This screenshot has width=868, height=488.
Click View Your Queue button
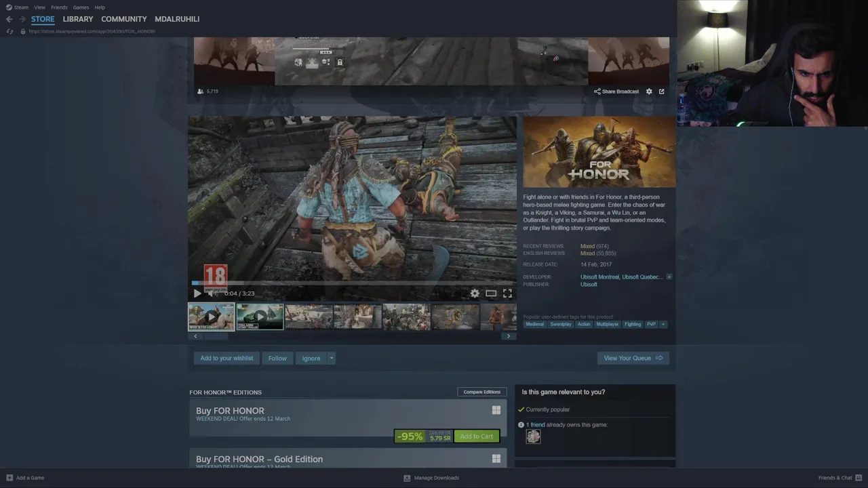(633, 358)
